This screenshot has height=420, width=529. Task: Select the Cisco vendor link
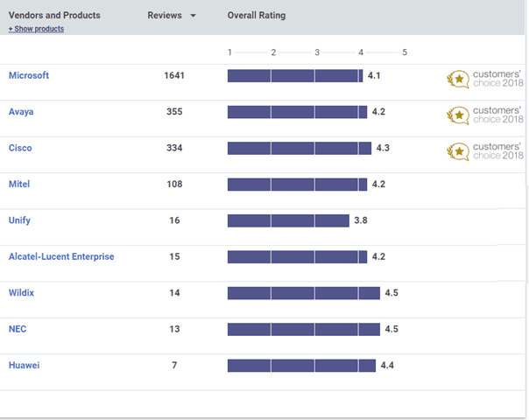point(20,148)
